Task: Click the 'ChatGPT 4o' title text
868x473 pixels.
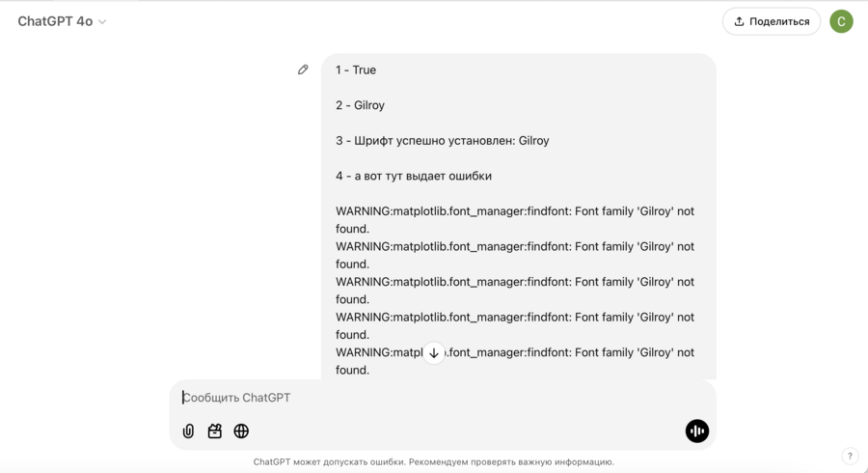Action: pos(55,21)
